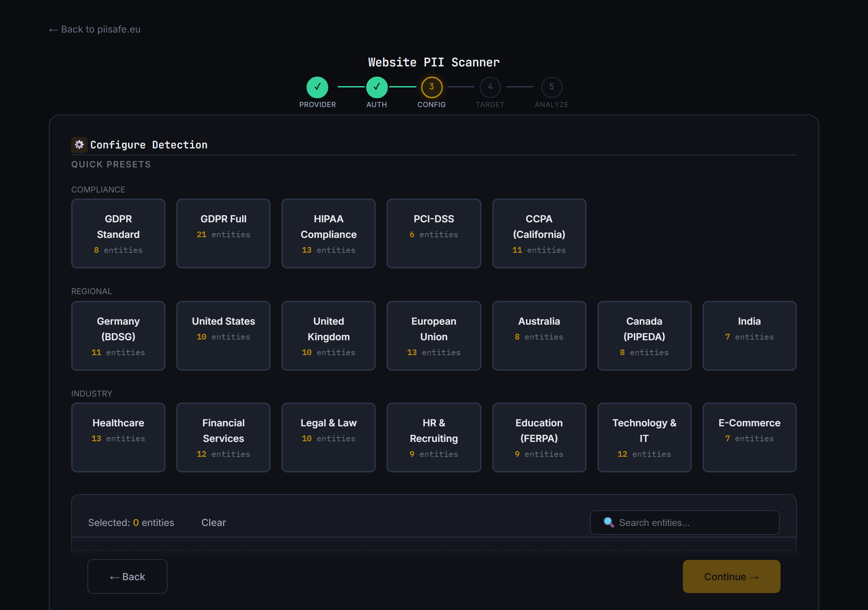Viewport: 868px width, 610px height.
Task: Choose the Technology & IT preset
Action: tap(644, 437)
